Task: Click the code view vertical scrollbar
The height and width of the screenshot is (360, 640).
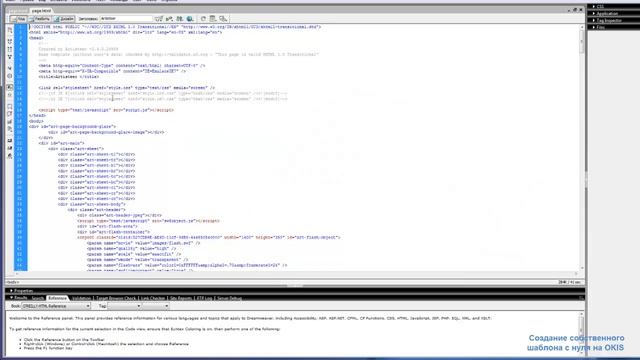Action: click(x=582, y=147)
